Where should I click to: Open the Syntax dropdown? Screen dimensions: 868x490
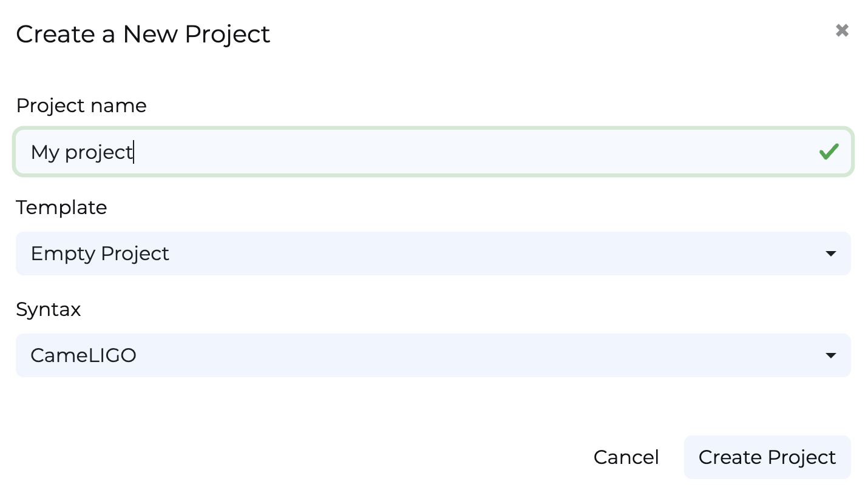point(433,355)
